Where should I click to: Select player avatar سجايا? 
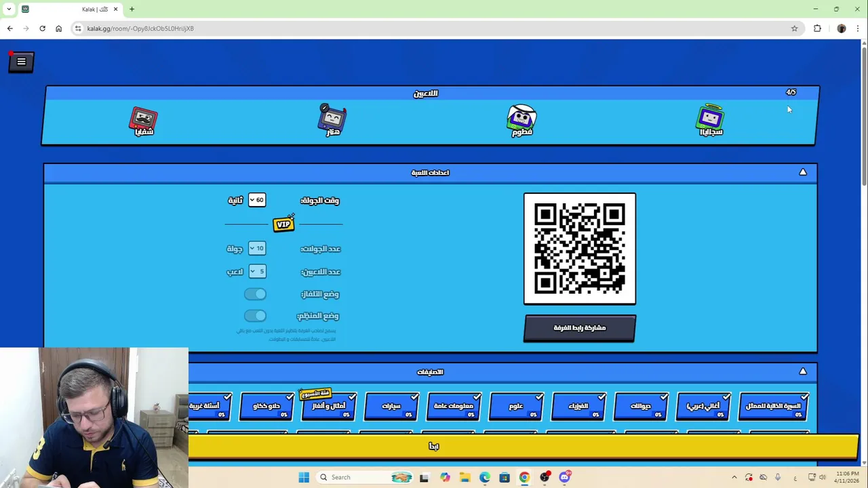tap(711, 119)
